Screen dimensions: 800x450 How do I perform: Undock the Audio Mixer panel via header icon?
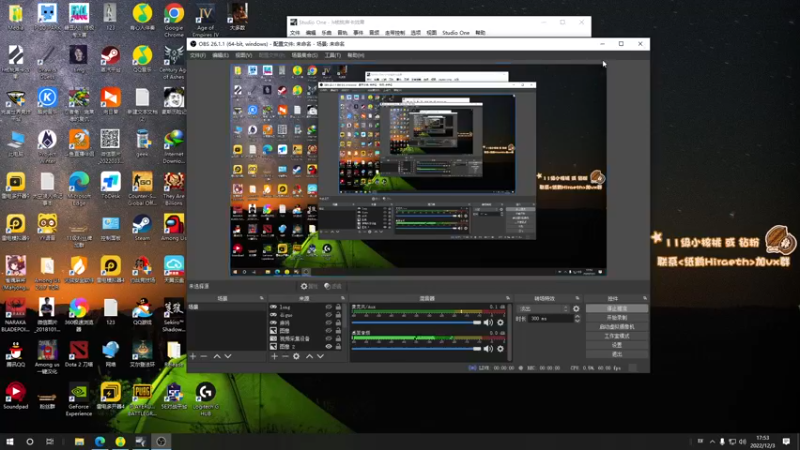pos(508,298)
